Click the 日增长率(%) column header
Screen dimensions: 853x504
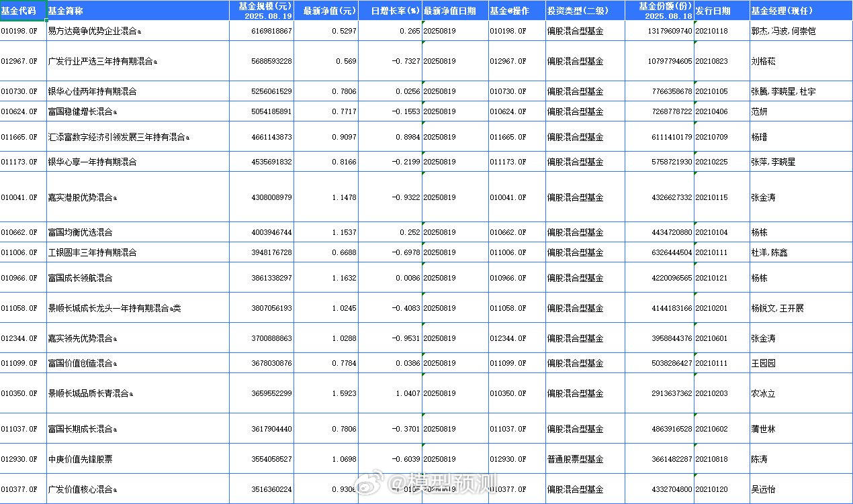pos(390,11)
